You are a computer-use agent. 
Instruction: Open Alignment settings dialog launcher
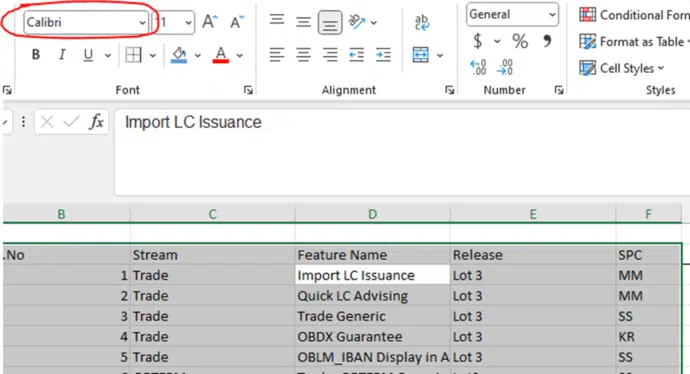[x=449, y=90]
